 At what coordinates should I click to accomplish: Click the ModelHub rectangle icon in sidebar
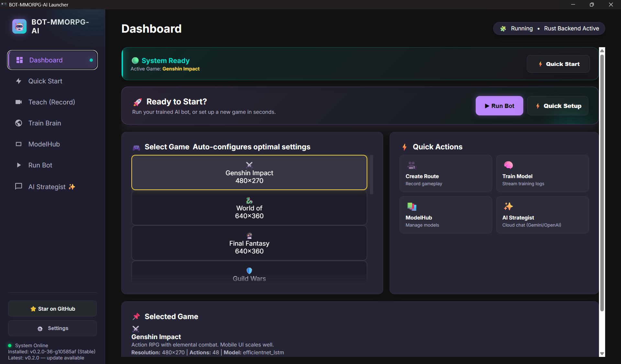pos(19,144)
